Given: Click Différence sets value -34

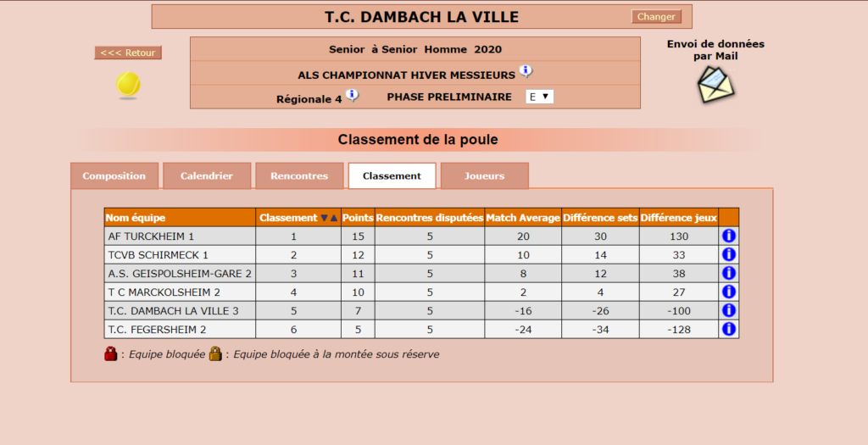Looking at the screenshot, I should pos(601,330).
